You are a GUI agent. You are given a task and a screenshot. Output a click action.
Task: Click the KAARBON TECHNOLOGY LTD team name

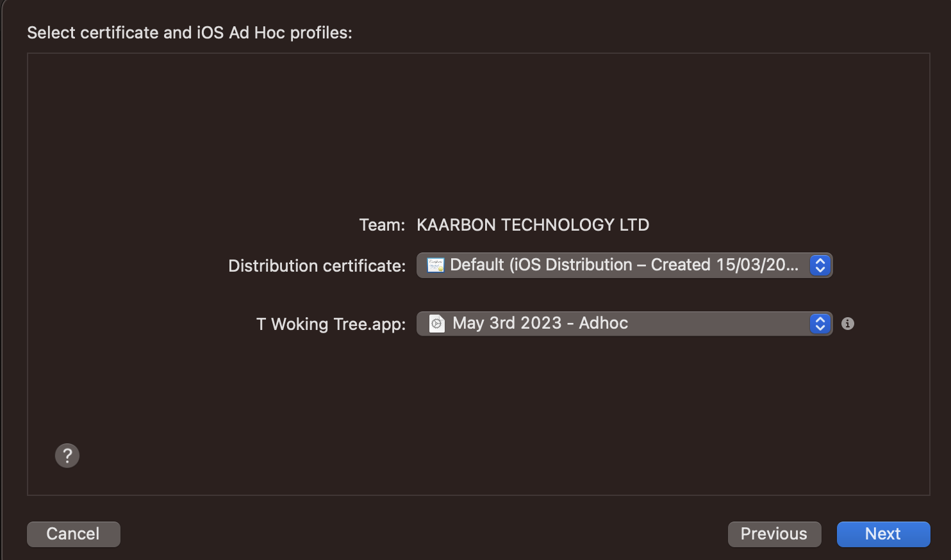pyautogui.click(x=533, y=225)
